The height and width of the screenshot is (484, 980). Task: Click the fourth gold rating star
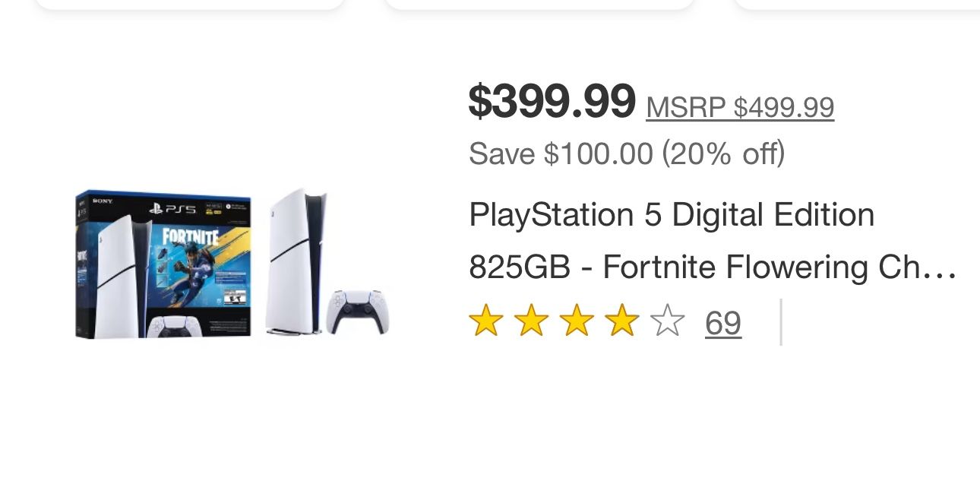622,322
